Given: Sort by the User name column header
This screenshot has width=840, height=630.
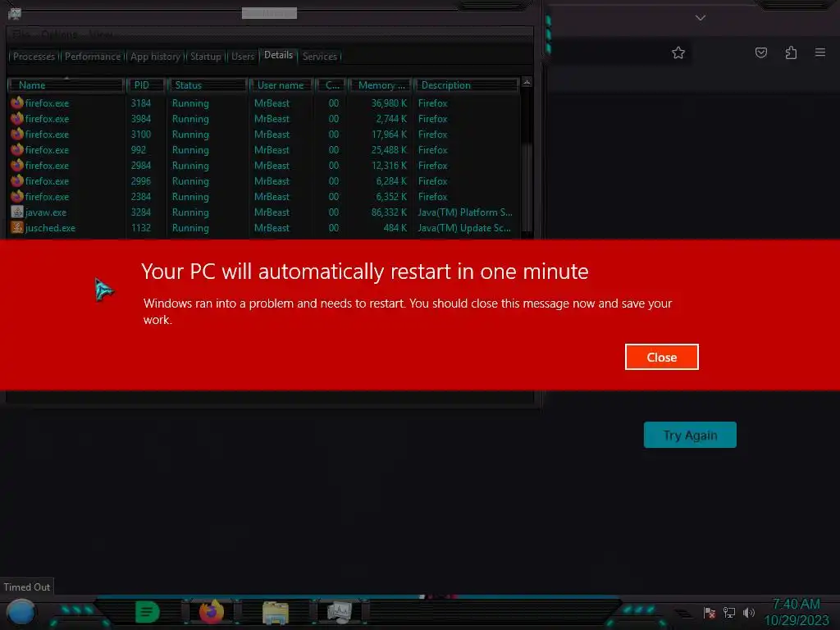Looking at the screenshot, I should click(281, 85).
